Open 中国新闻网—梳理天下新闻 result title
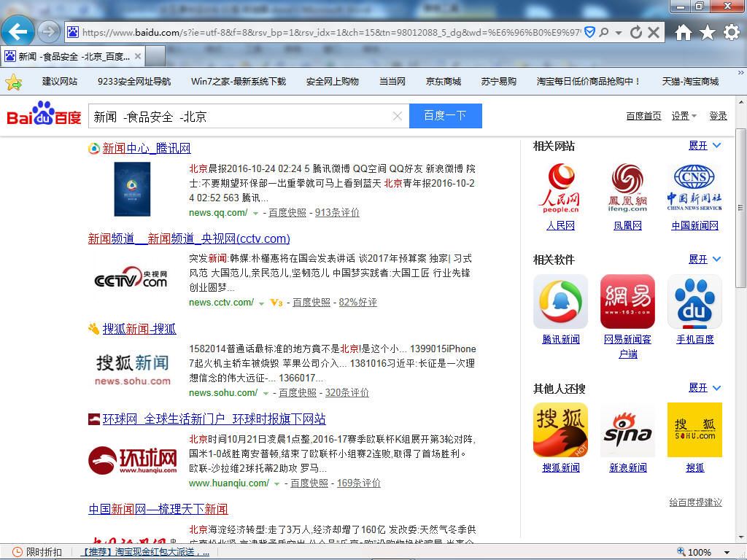The height and width of the screenshot is (560, 747). tap(158, 509)
